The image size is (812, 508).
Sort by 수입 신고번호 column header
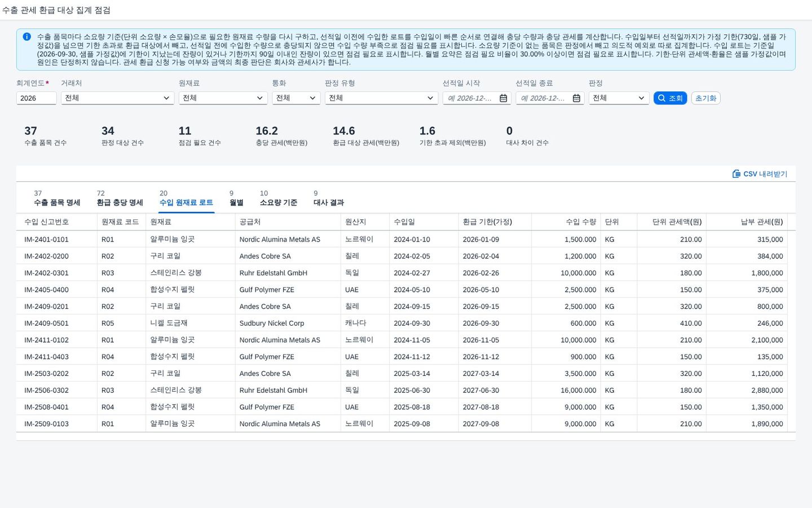(56, 222)
